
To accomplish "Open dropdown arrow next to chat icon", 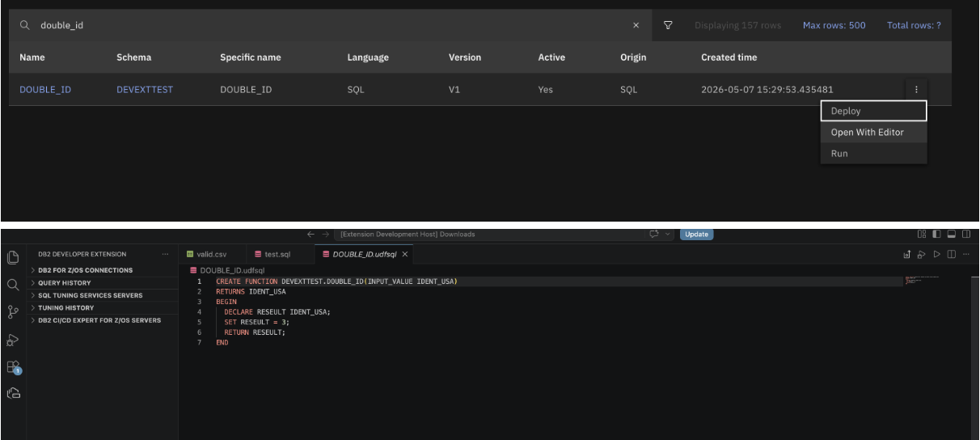I will 668,235.
